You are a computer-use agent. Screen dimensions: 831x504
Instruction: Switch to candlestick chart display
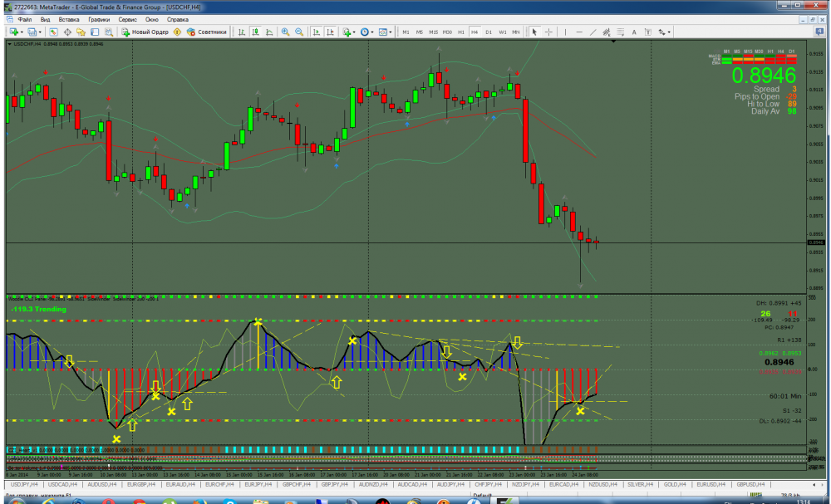click(x=255, y=32)
